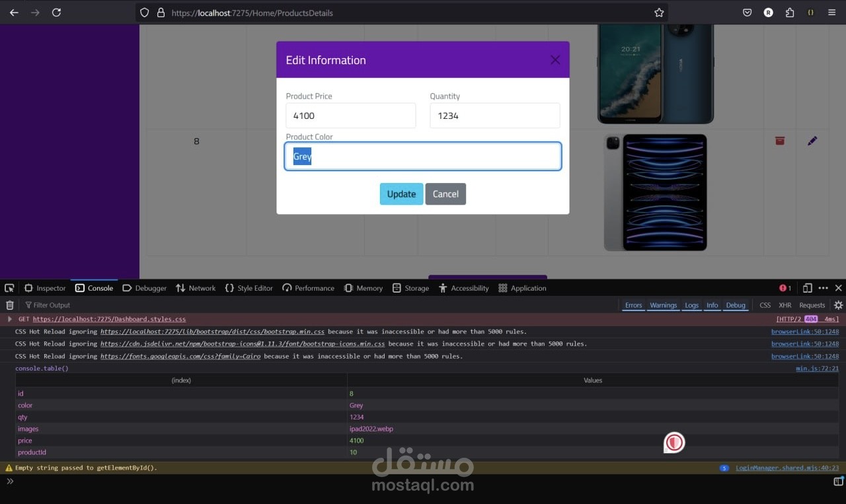
Task: Click the site security padlock icon
Action: [x=161, y=13]
